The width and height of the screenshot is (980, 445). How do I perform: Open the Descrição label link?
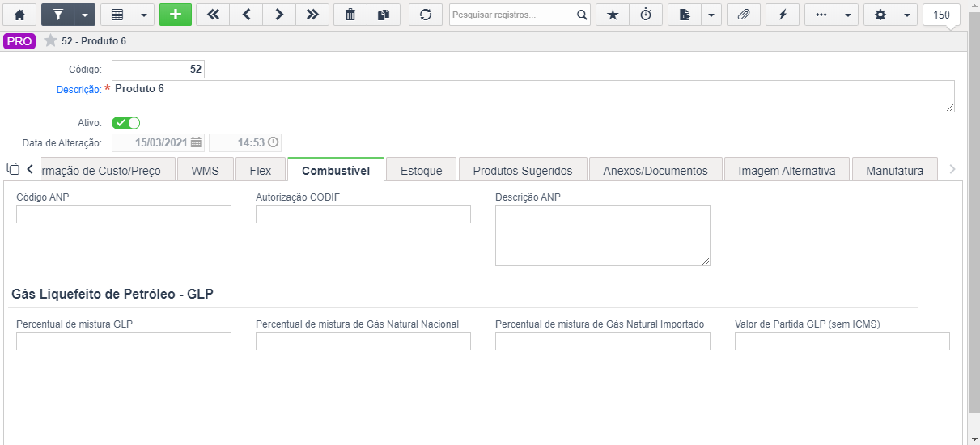point(78,90)
